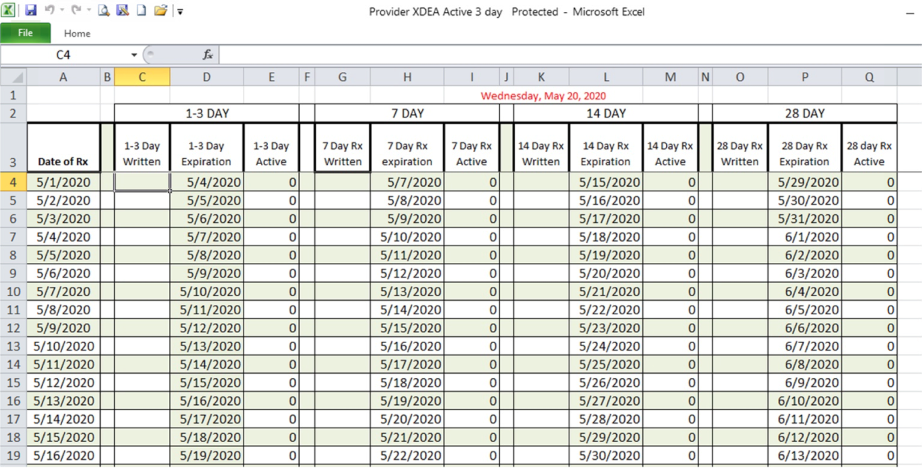Select cell A19 containing 5/16/2020

coord(64,455)
